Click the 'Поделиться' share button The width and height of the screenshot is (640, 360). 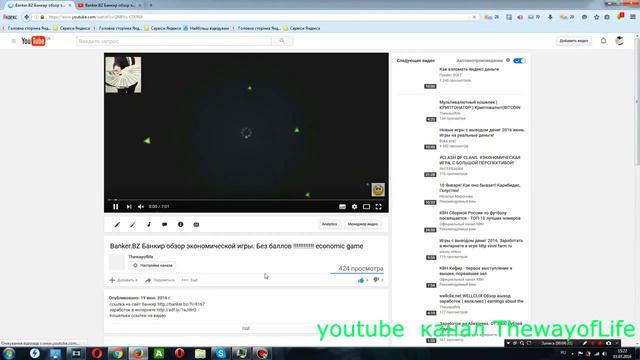pyautogui.click(x=160, y=280)
